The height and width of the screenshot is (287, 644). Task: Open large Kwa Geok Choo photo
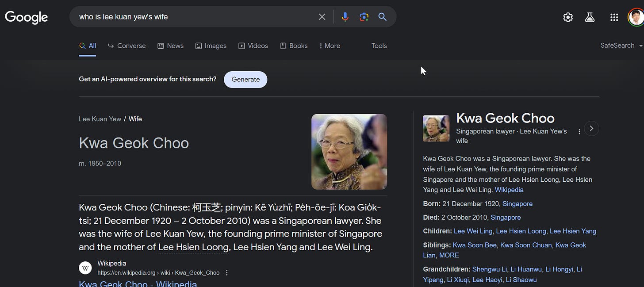point(349,152)
